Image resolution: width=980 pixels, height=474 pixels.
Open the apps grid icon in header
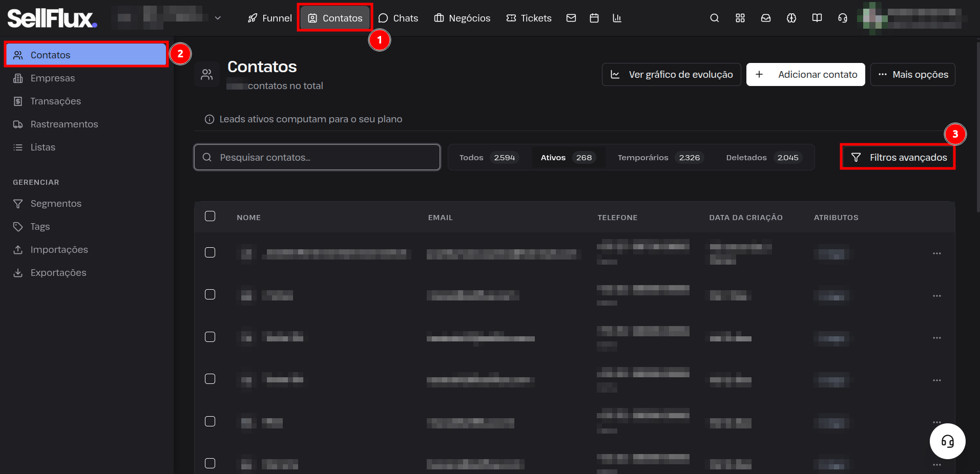740,18
